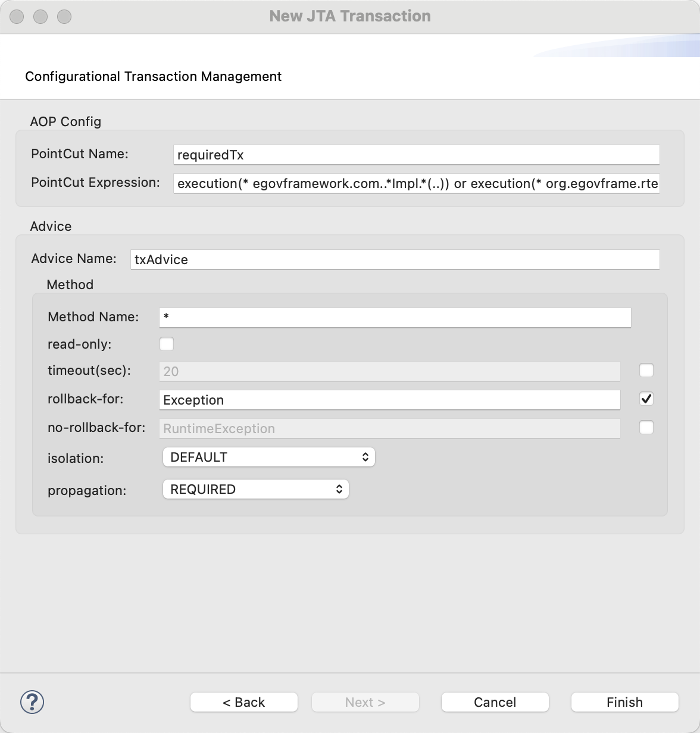Close the New JTA Transaction window
The width and height of the screenshot is (700, 733).
[17, 17]
